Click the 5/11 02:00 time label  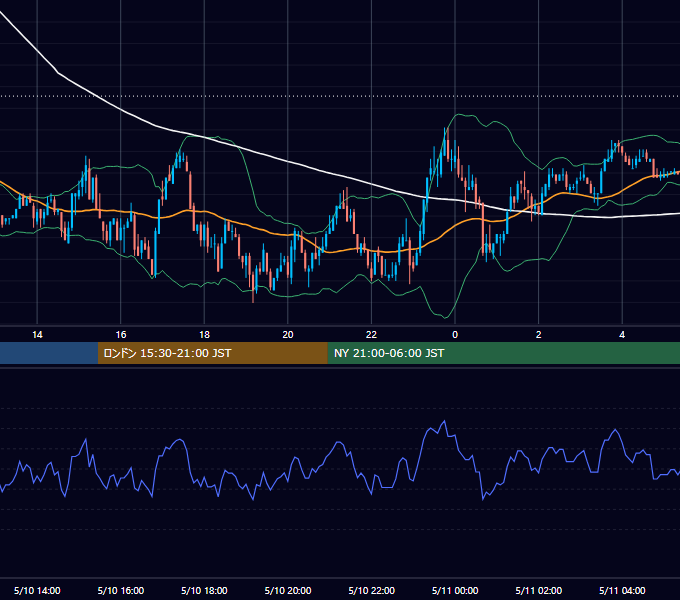539,590
